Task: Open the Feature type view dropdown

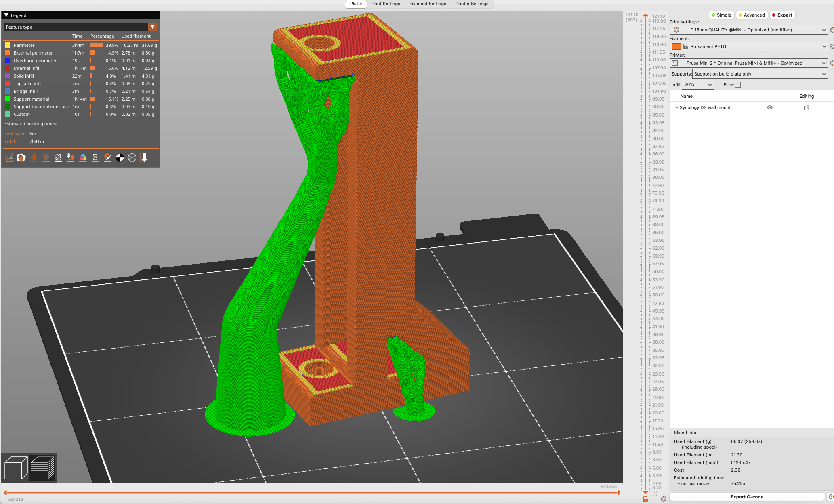Action: 152,27
